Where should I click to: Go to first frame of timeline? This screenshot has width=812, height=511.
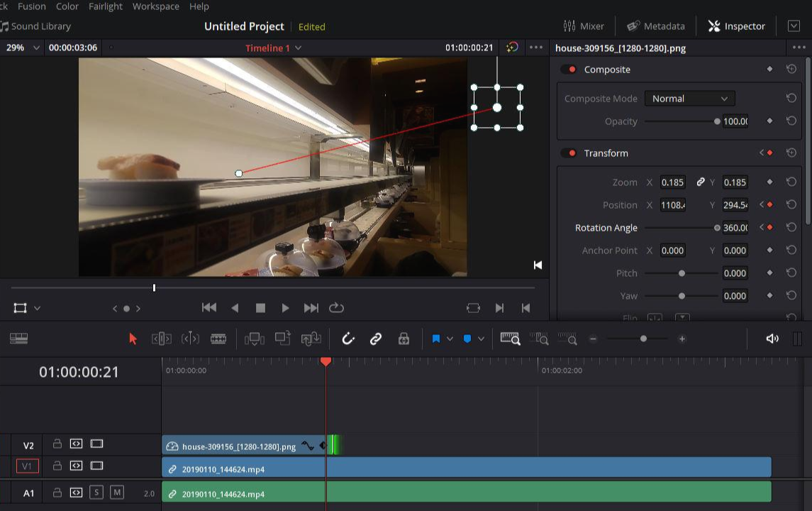tap(209, 308)
